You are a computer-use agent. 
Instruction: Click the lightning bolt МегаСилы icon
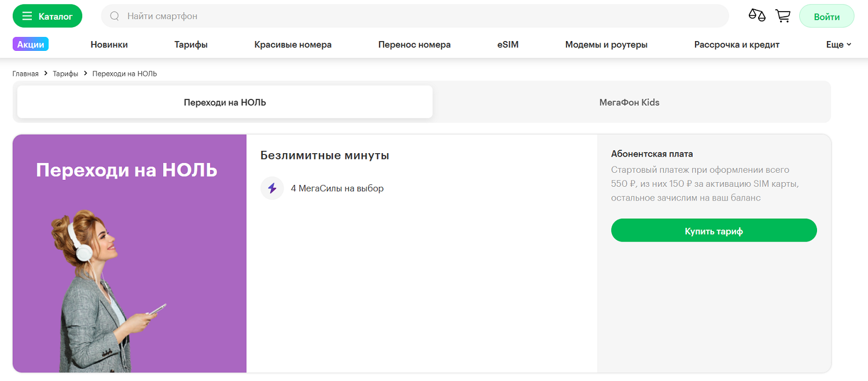tap(272, 188)
